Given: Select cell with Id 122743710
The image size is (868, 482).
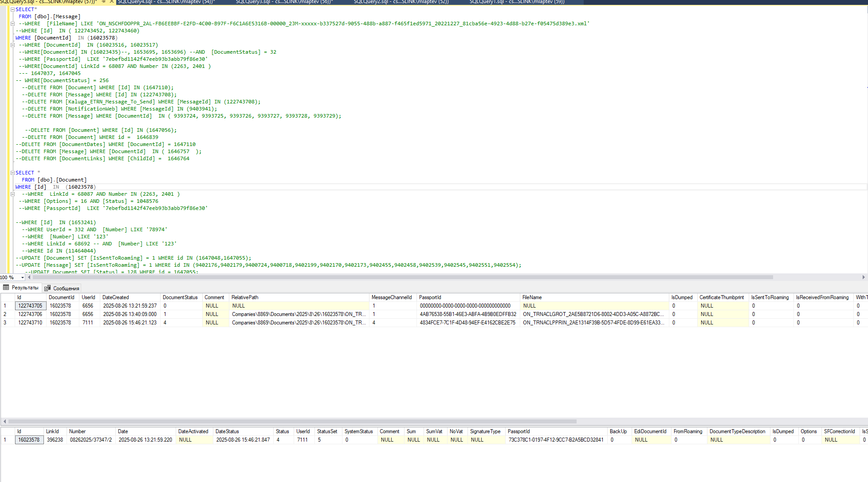Looking at the screenshot, I should coord(30,323).
